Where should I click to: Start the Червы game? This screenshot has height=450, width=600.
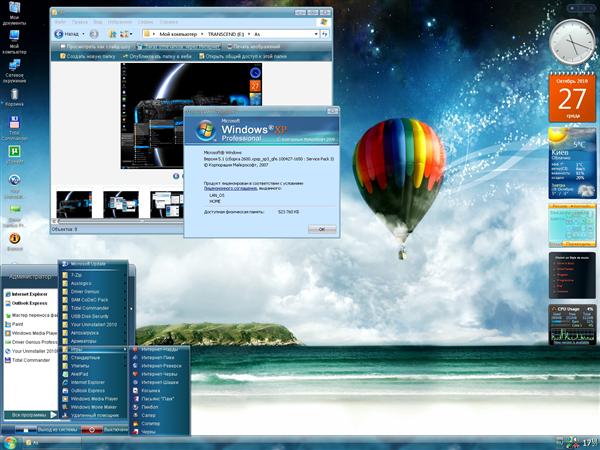pos(161,432)
